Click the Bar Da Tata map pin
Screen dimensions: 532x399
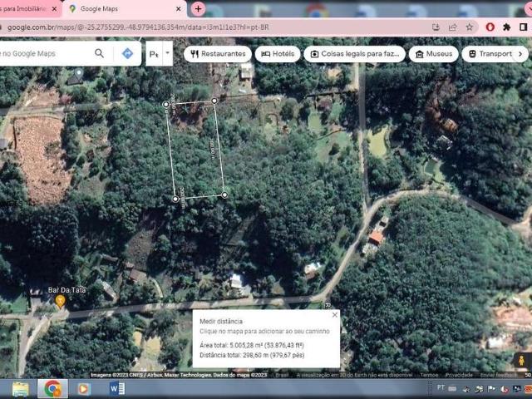point(60,301)
